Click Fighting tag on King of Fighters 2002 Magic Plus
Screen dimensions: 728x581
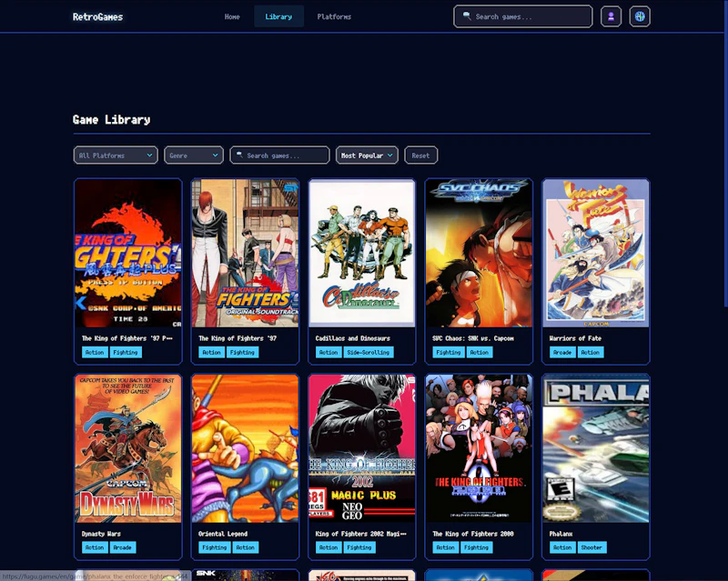pyautogui.click(x=359, y=547)
